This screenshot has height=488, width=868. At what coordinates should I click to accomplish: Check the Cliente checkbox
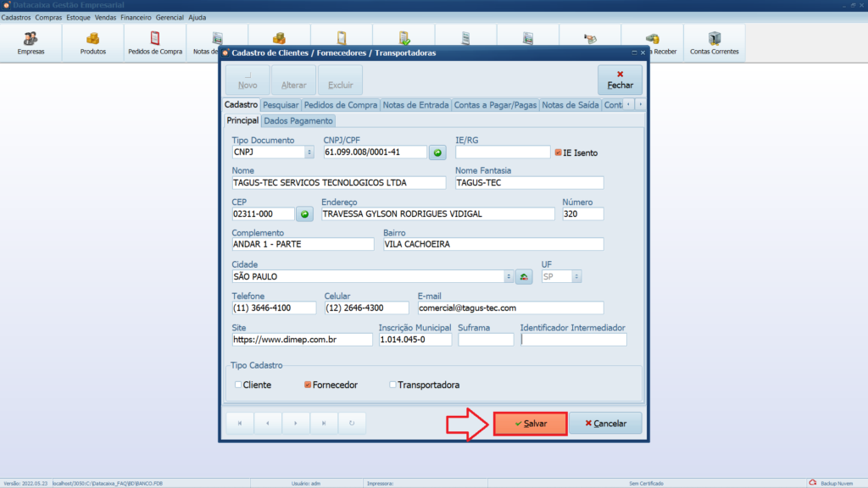point(238,385)
